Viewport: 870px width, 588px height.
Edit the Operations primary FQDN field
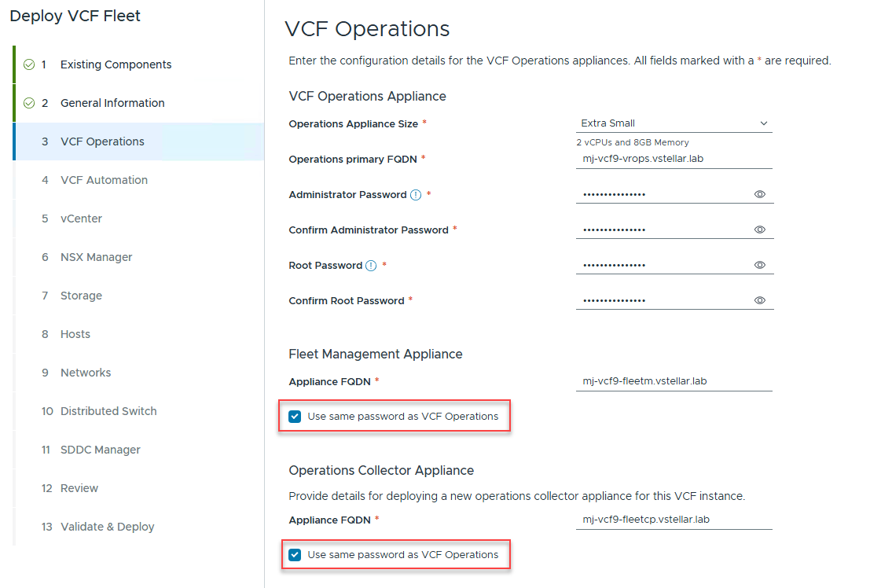click(x=674, y=159)
